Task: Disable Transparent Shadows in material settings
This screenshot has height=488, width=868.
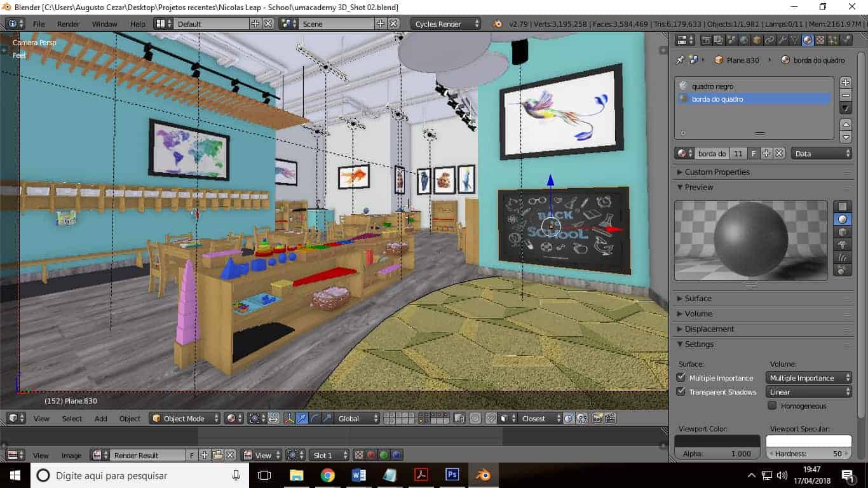Action: (x=681, y=391)
